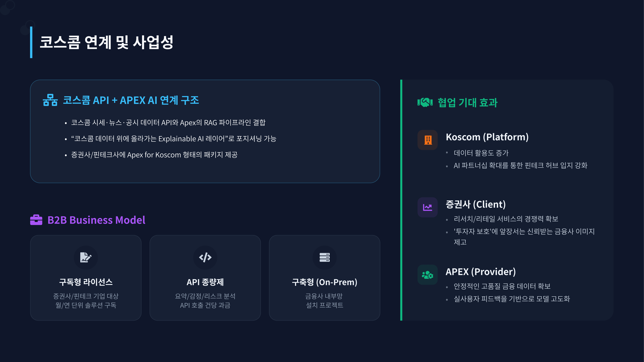The width and height of the screenshot is (644, 362).
Task: Click the APEX (Provider) heading
Action: pos(481,272)
